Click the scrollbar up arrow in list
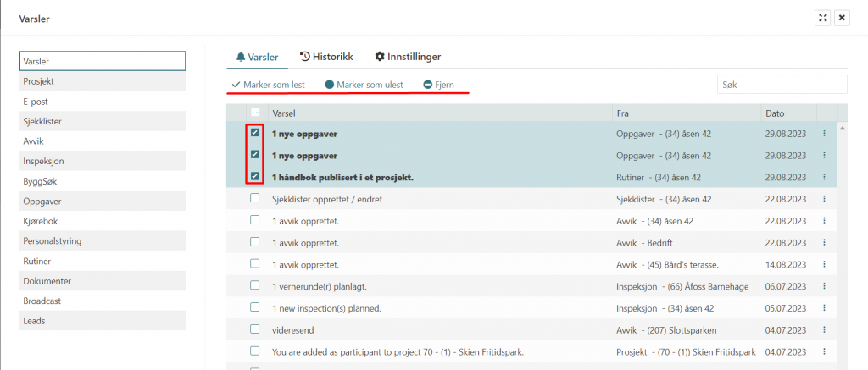Image resolution: width=868 pixels, height=370 pixels. coord(843,128)
